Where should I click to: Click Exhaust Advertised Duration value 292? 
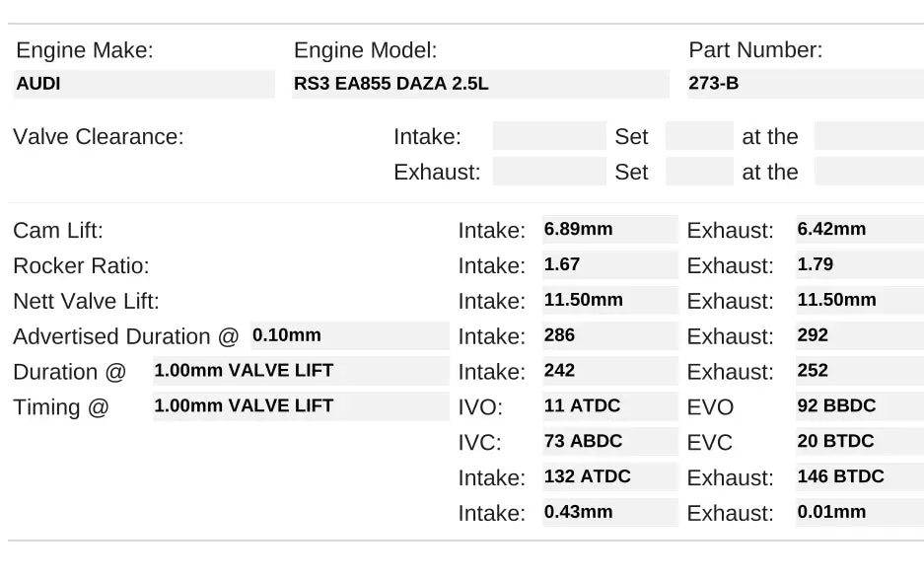point(859,335)
